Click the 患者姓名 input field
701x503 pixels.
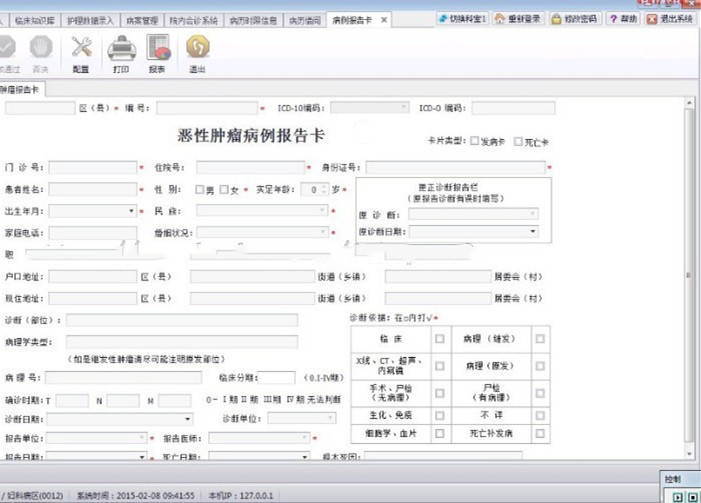tap(93, 189)
